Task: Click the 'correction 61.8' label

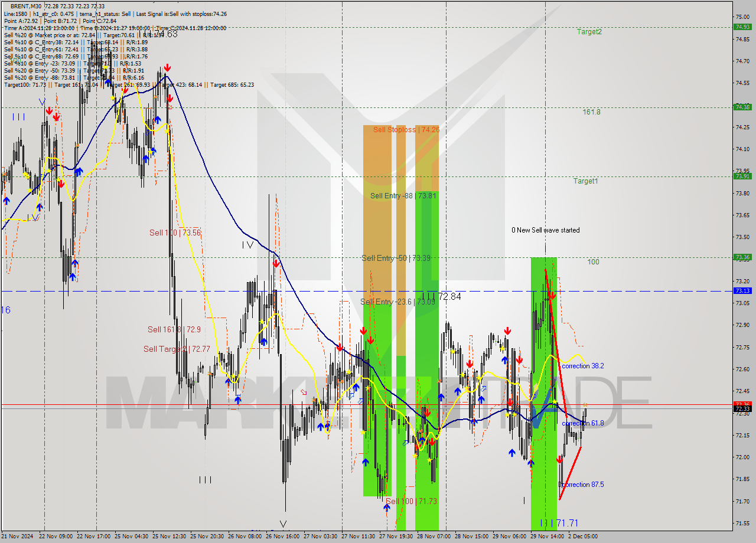Action: pos(583,423)
